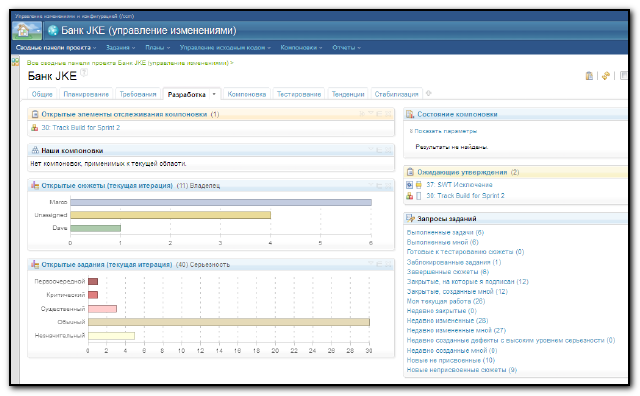Switch to the Требования tab
Image resolution: width=640 pixels, height=396 pixels.
[x=138, y=94]
